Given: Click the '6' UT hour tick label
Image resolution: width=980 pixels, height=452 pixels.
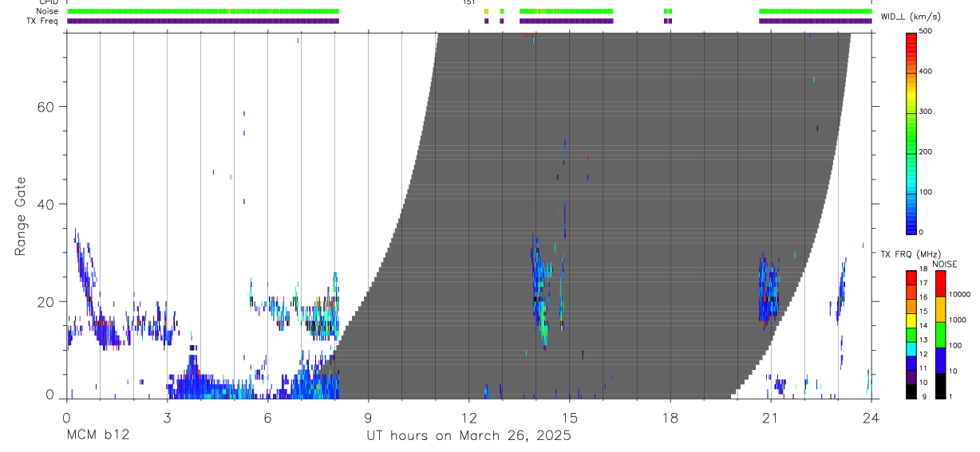Looking at the screenshot, I should [x=267, y=417].
